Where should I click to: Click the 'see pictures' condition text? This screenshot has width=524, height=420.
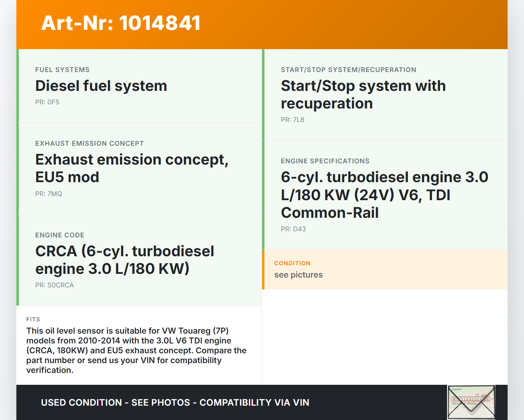(x=298, y=275)
